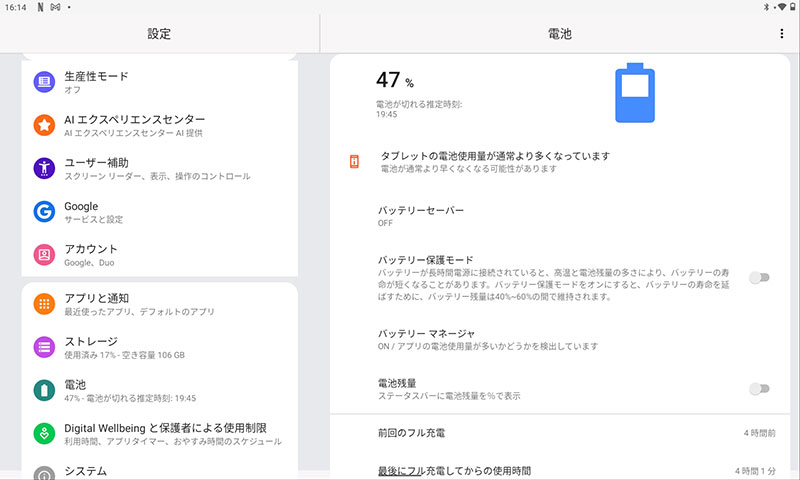Tap the 16:14 clock in status bar

pyautogui.click(x=15, y=7)
